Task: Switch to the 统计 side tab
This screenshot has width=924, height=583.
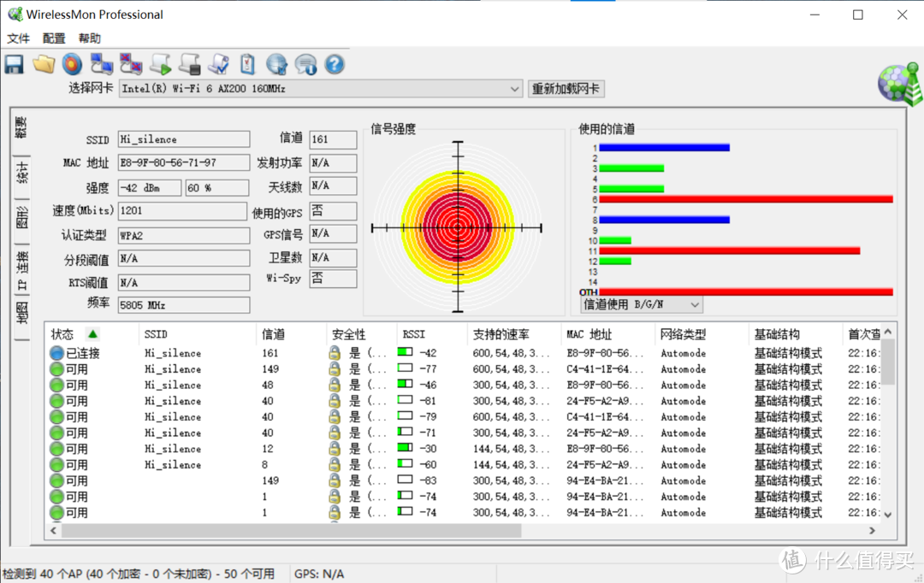Action: [21, 174]
